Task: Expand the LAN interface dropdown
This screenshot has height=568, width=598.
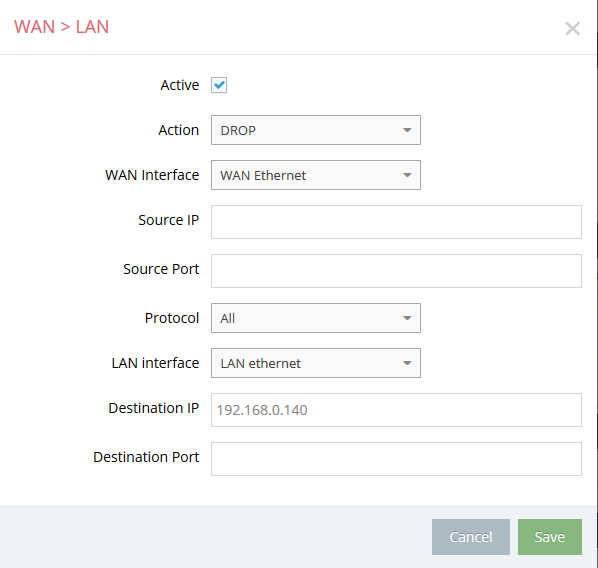Action: point(316,363)
